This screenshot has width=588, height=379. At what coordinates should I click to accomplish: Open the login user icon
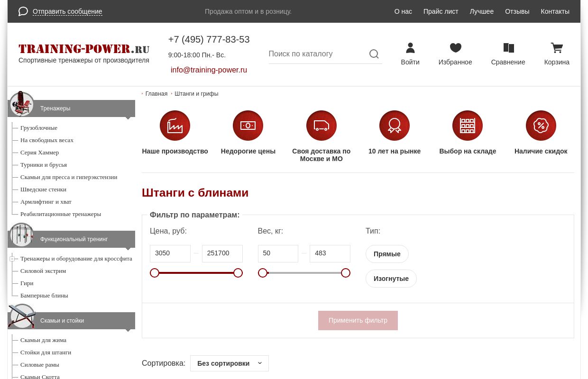tap(410, 48)
